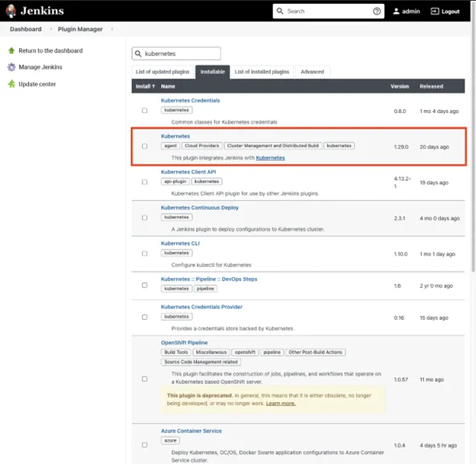
Task: Check the Kubernetes Credentials Provider checkbox
Action: [x=144, y=317]
